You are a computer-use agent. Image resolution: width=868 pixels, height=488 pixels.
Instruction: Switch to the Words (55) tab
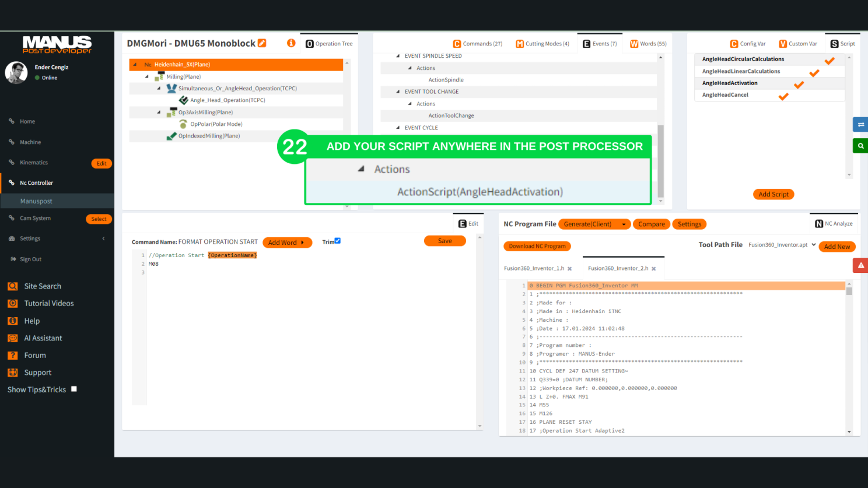(x=648, y=44)
